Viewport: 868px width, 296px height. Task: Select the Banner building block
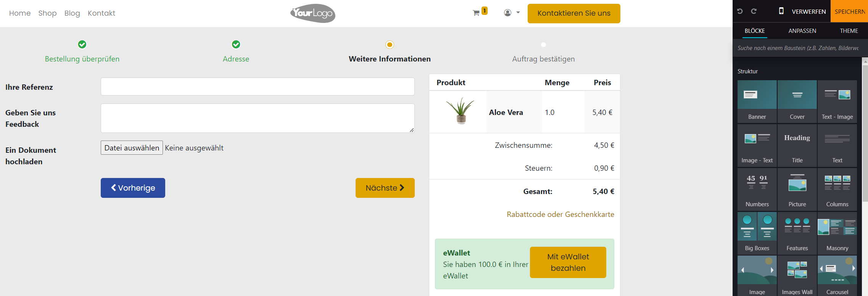(757, 101)
